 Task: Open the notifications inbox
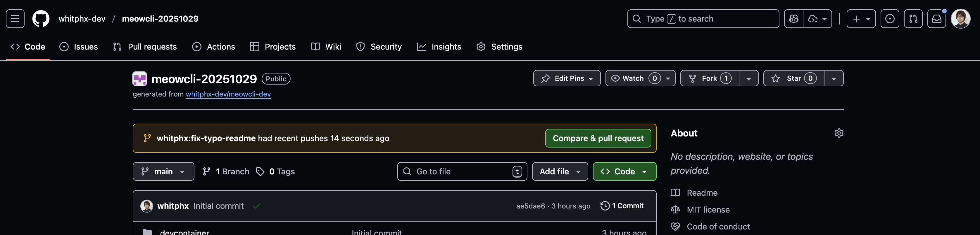point(937,19)
